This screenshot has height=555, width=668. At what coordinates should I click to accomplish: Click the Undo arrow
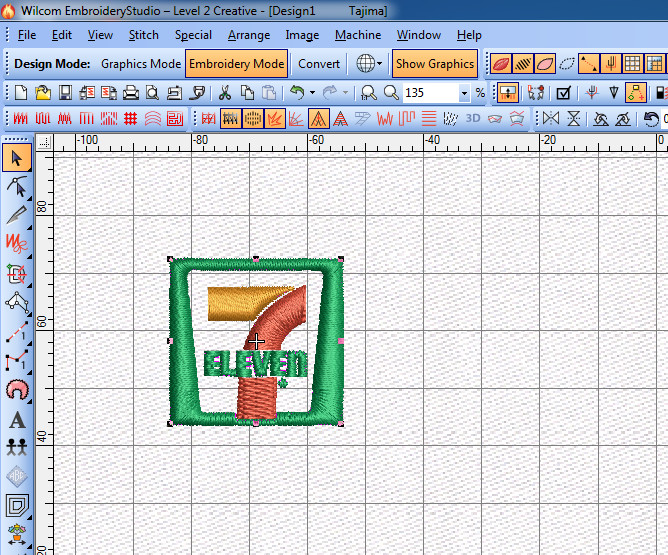coord(297,92)
